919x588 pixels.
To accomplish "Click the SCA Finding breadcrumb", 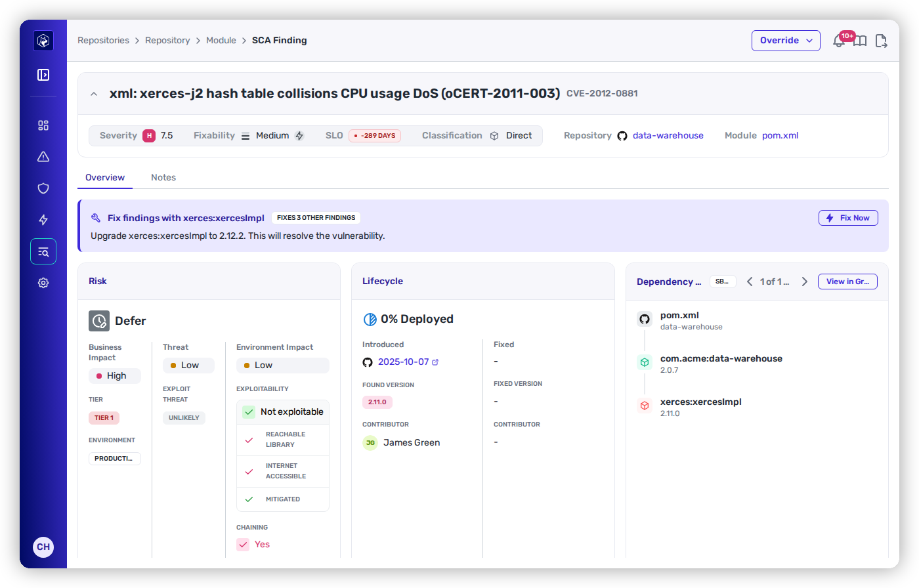I will [x=280, y=41].
